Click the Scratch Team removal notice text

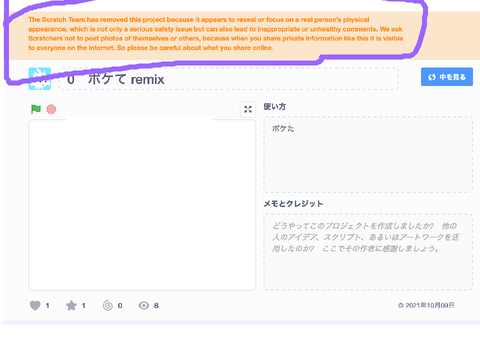click(x=216, y=34)
